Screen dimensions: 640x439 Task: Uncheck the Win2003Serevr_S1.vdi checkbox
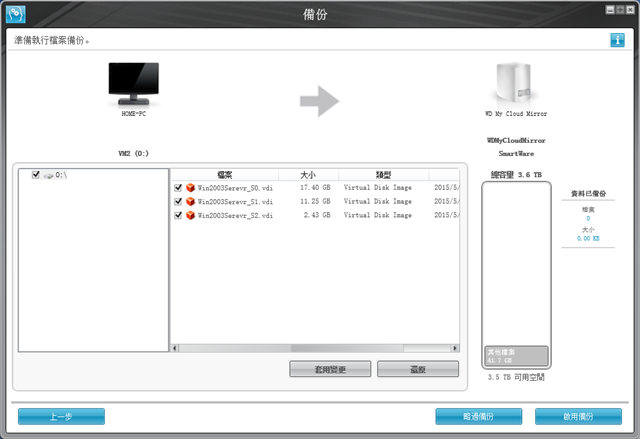[178, 202]
